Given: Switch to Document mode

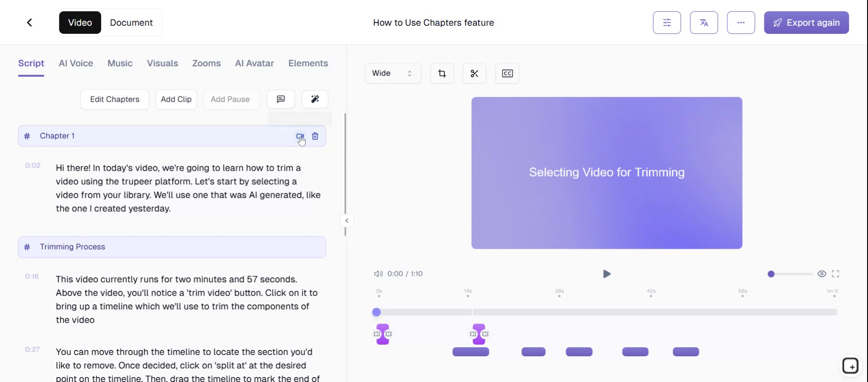Looking at the screenshot, I should pos(131,23).
